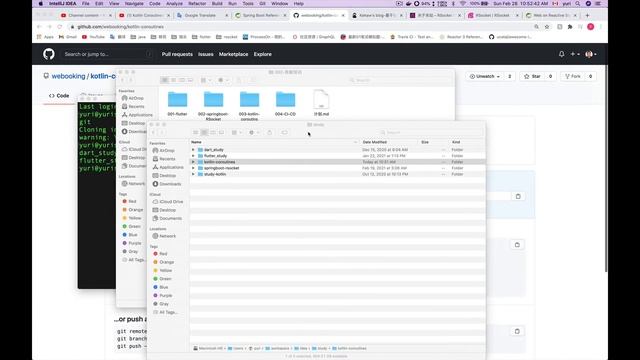Open group-by dropdown in front Finder toolbar
The image size is (640, 360).
(x=236, y=132)
